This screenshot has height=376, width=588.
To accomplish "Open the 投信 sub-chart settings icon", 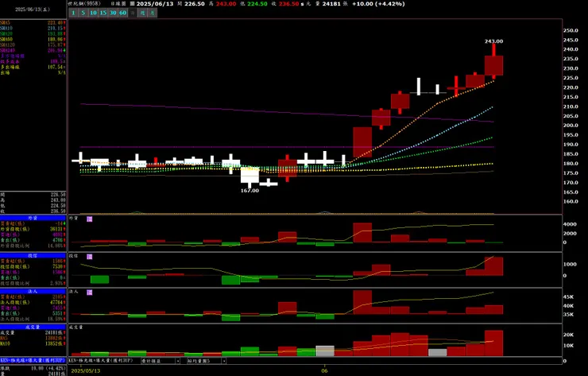I will coord(89,257).
